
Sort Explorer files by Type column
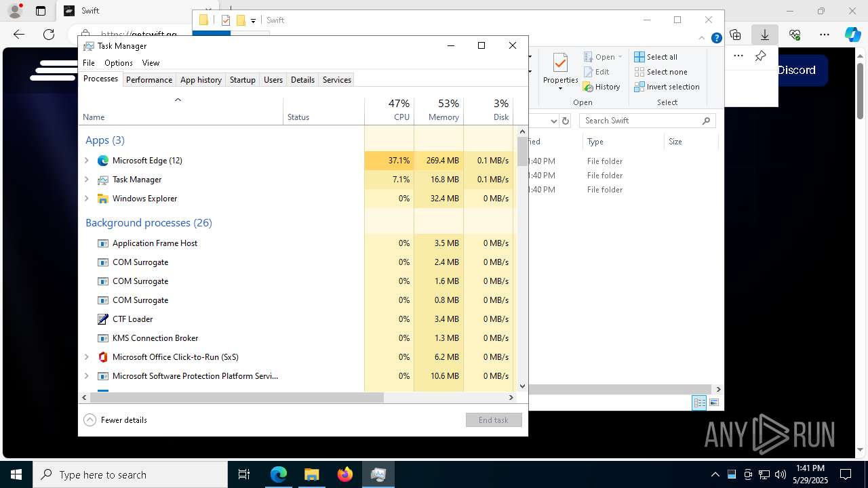click(623, 142)
